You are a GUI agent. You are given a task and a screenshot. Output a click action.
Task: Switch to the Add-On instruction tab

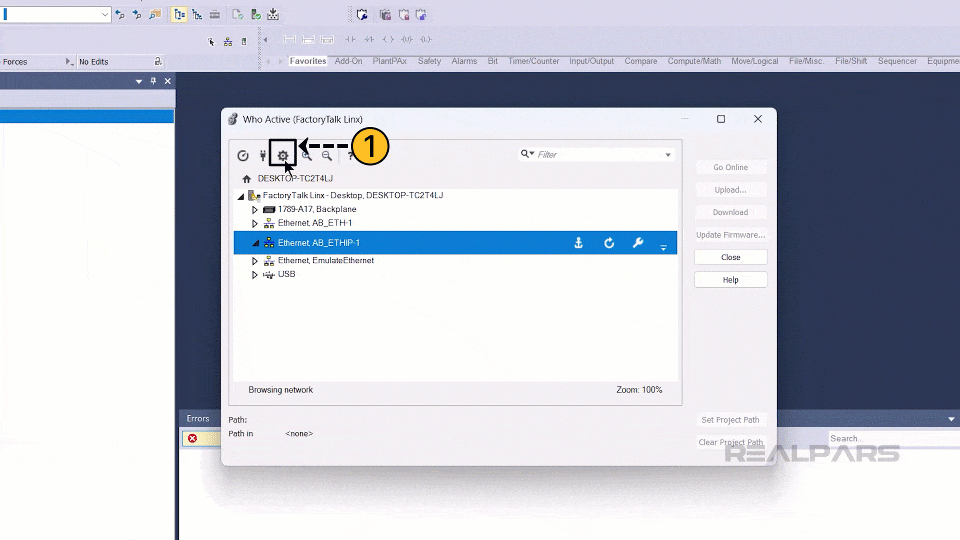348,61
